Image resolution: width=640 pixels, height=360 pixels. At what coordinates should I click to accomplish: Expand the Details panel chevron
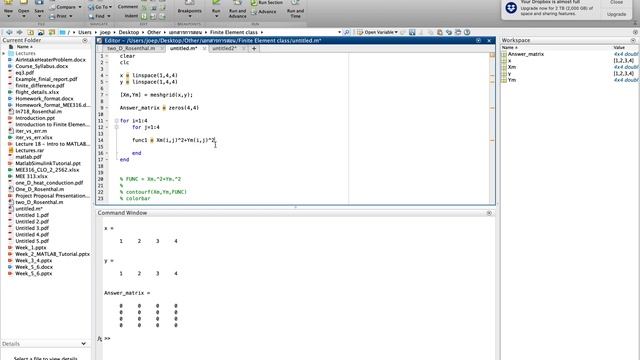click(84, 344)
